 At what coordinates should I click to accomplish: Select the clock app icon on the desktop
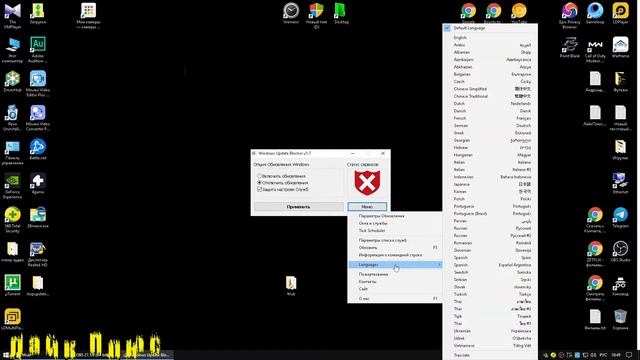tap(291, 13)
